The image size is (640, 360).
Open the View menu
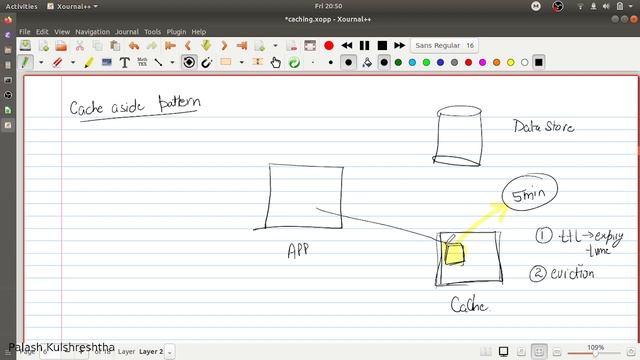pos(62,31)
